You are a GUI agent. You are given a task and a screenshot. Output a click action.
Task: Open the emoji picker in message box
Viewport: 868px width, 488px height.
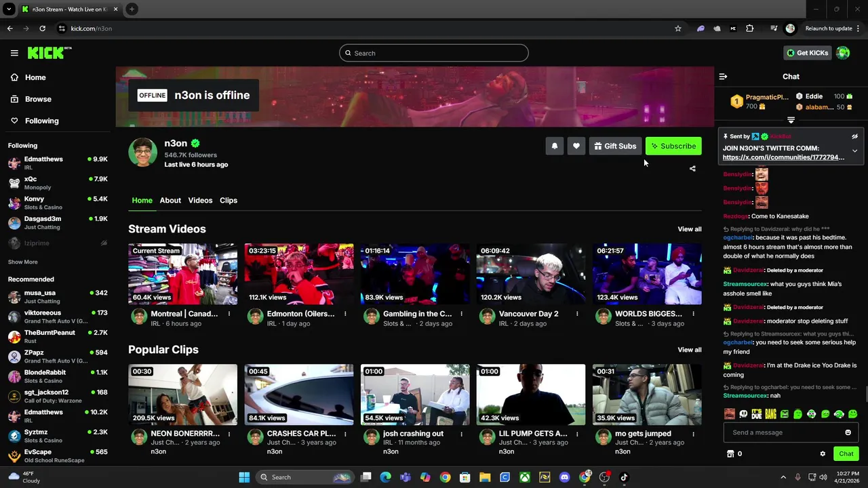pyautogui.click(x=848, y=432)
